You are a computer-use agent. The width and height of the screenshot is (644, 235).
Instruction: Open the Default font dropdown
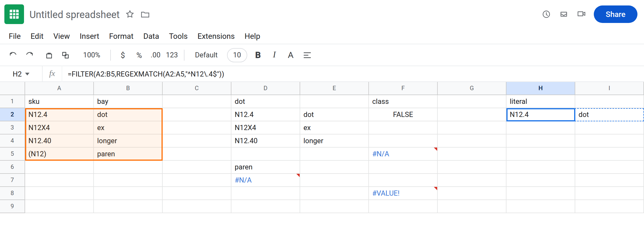pyautogui.click(x=206, y=55)
